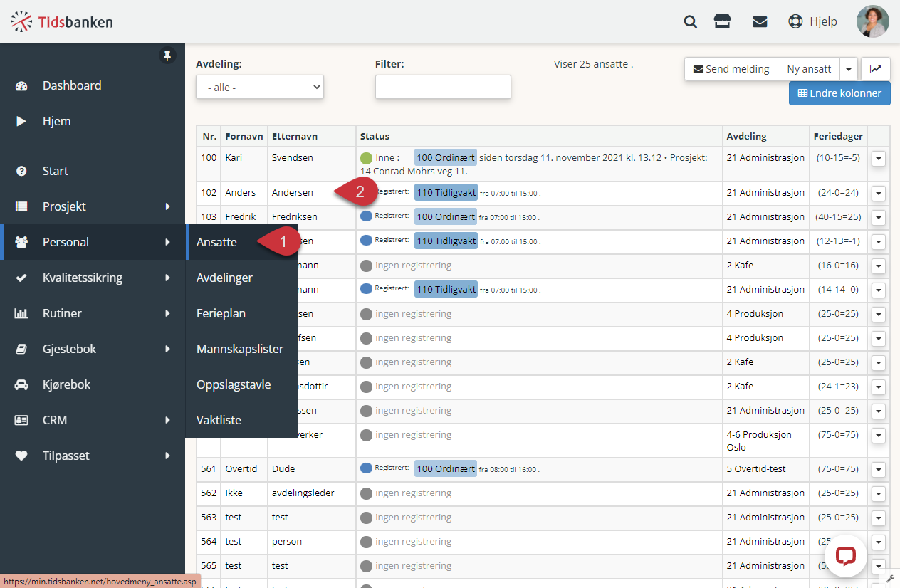Screen dimensions: 900x588
Task: Click the Endre kolonner button
Action: [x=839, y=93]
